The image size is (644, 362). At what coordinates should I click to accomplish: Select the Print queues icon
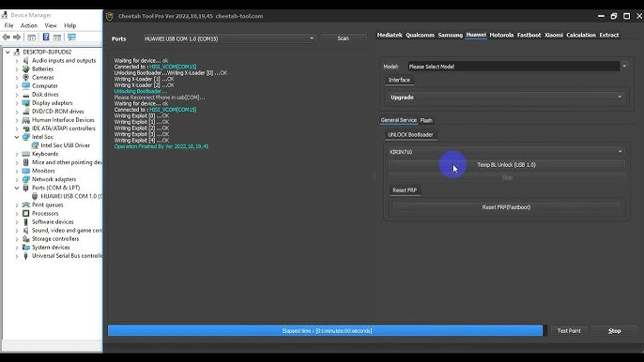[26, 204]
